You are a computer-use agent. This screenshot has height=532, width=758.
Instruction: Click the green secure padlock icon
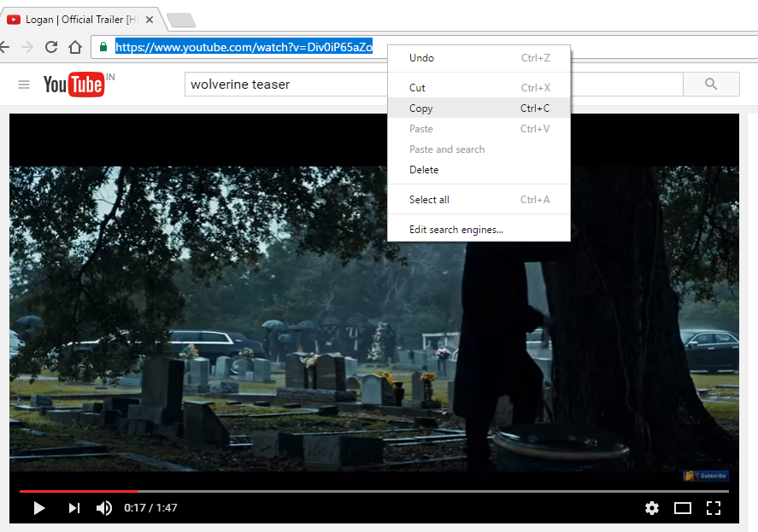(103, 47)
